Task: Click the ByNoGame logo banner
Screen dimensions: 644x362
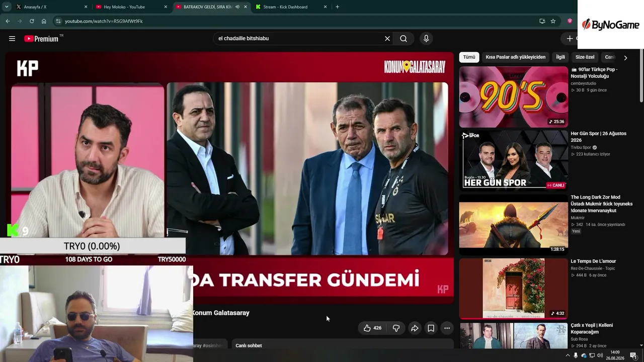Action: click(611, 24)
